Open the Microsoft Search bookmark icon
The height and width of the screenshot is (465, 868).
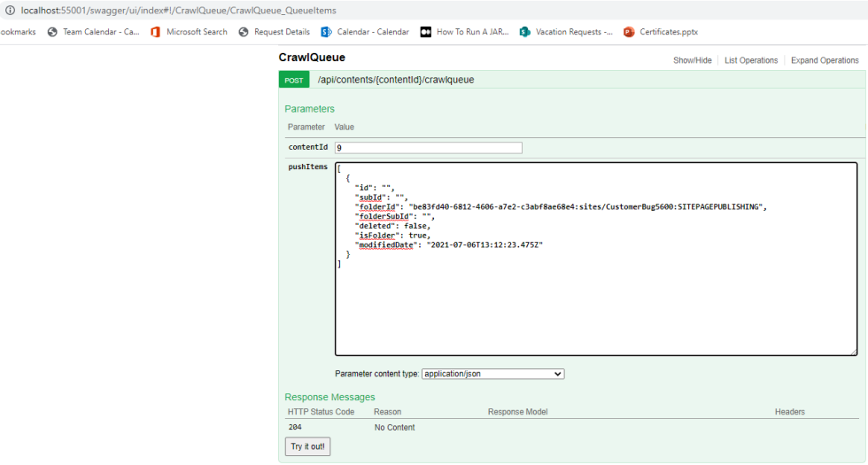pos(156,32)
